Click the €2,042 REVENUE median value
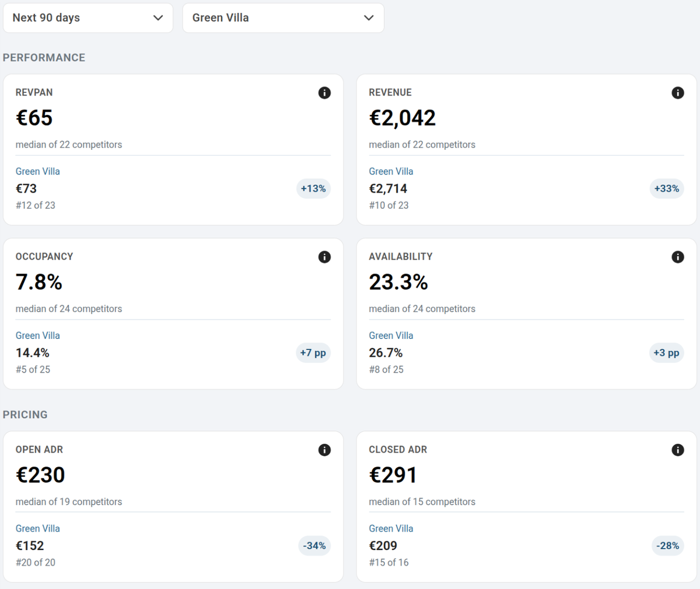The image size is (700, 589). pyautogui.click(x=402, y=118)
